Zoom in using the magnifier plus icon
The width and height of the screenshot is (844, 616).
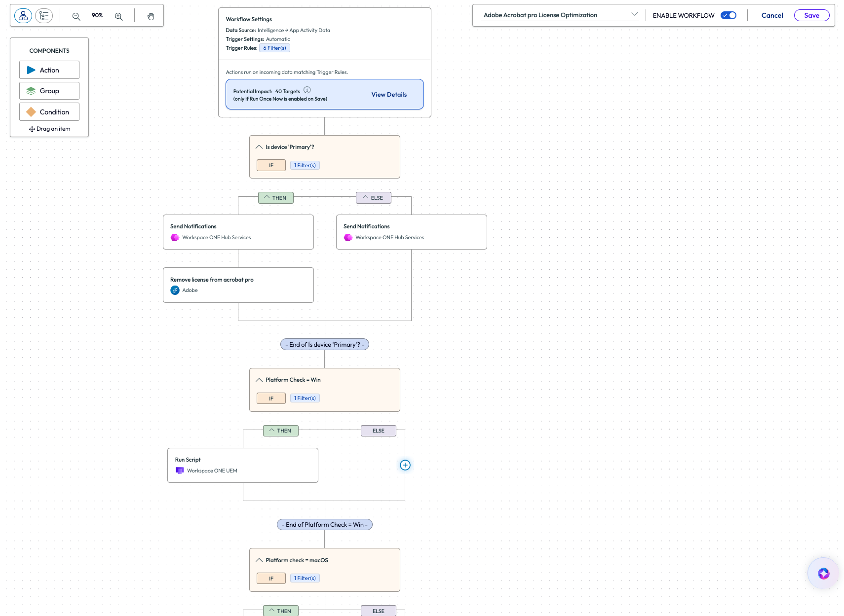[x=118, y=16]
